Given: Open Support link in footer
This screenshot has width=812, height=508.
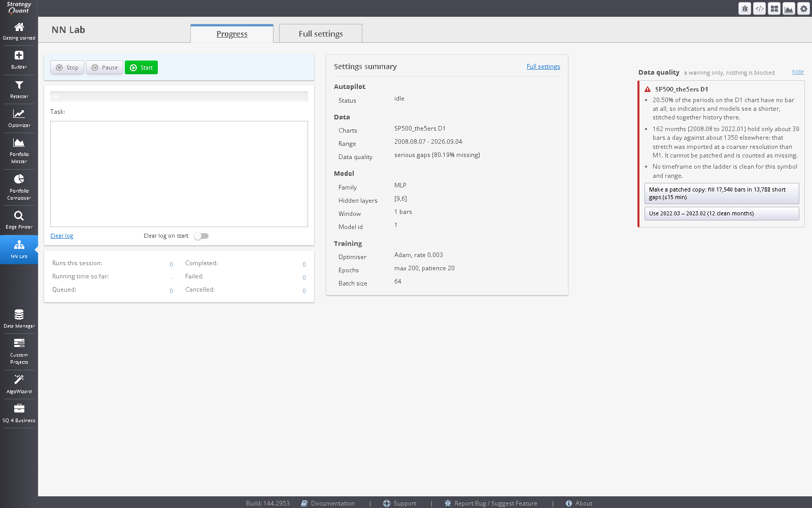Looking at the screenshot, I should point(399,503).
